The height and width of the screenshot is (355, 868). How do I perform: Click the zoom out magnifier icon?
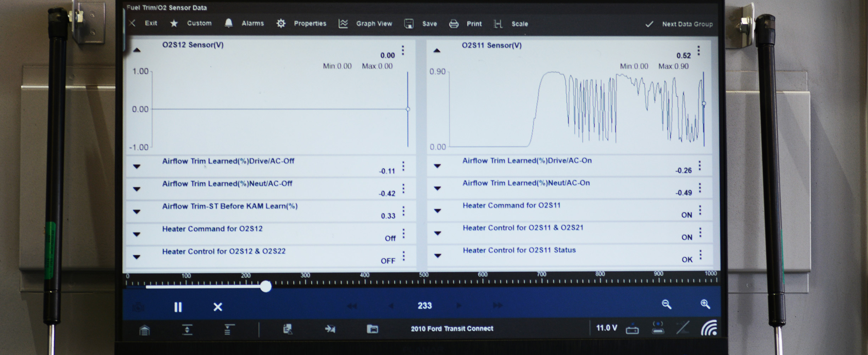point(666,304)
